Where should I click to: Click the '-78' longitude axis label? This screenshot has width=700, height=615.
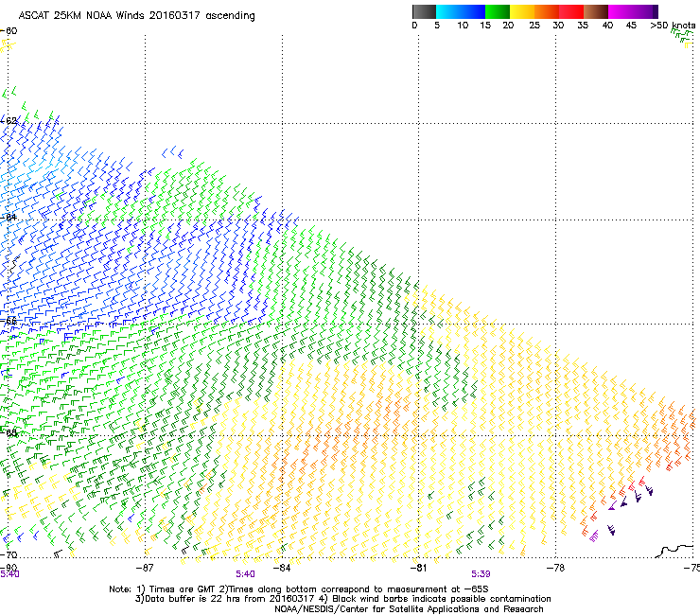[556, 568]
